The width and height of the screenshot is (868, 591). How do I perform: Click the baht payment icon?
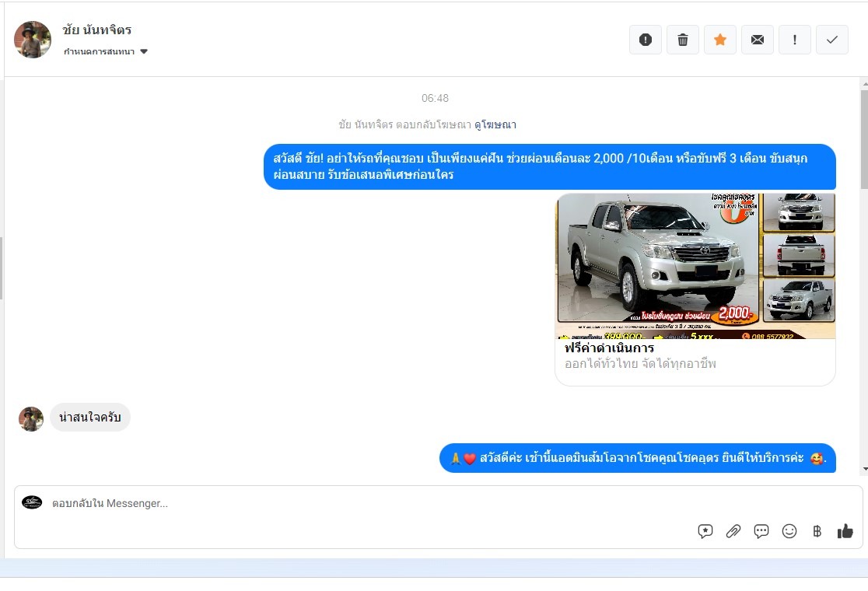point(817,531)
